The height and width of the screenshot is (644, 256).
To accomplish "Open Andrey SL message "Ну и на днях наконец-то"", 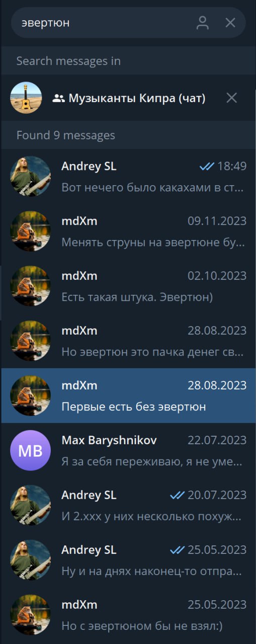I will click(128, 560).
